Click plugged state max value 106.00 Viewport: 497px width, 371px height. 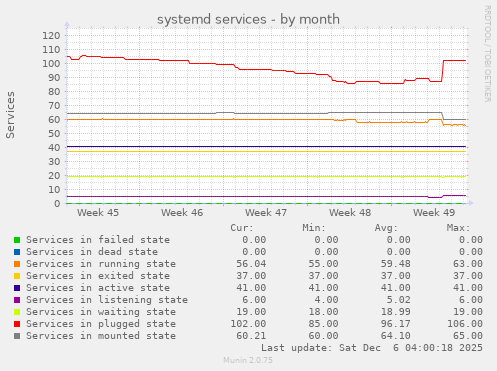click(465, 324)
